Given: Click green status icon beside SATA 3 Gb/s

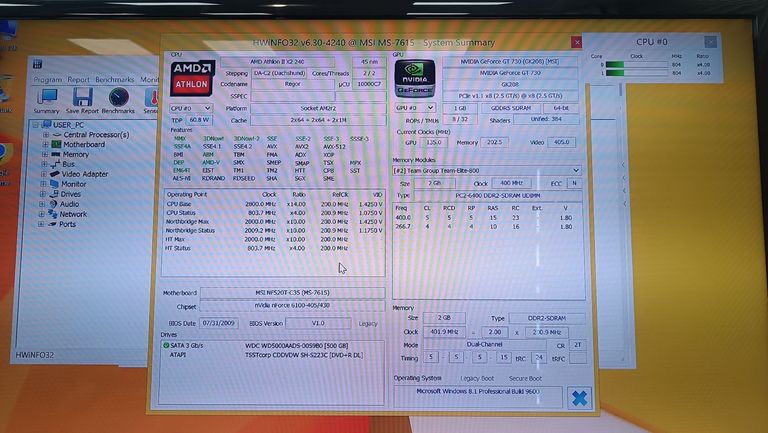Looking at the screenshot, I should pos(166,345).
